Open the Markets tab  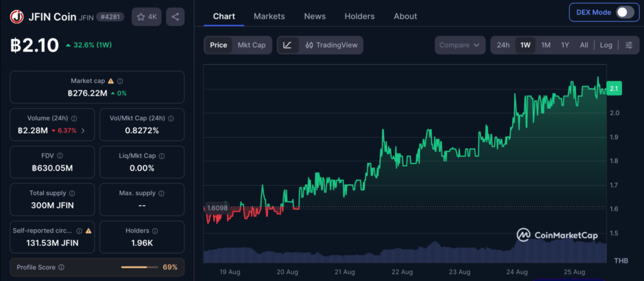(x=269, y=16)
